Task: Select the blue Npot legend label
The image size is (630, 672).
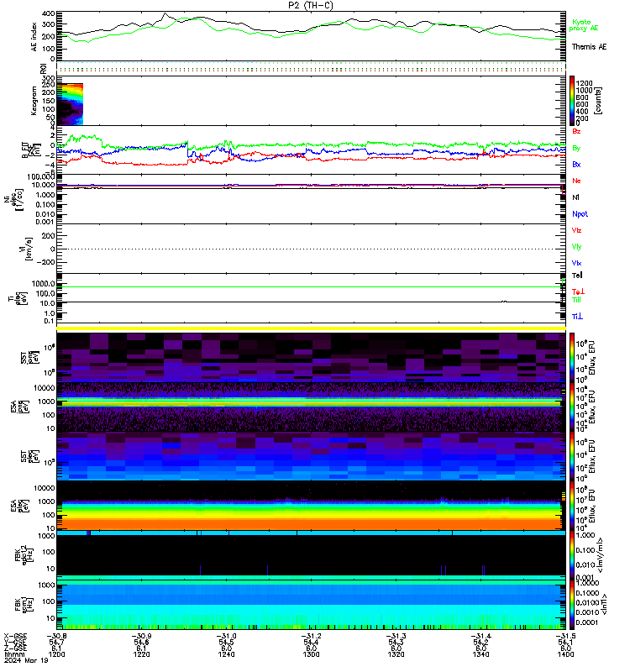Action: tap(580, 214)
